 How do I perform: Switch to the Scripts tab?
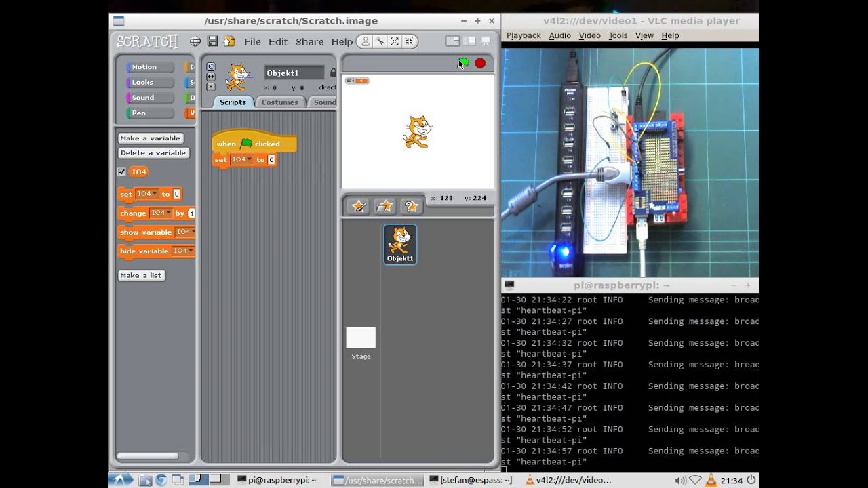(233, 102)
